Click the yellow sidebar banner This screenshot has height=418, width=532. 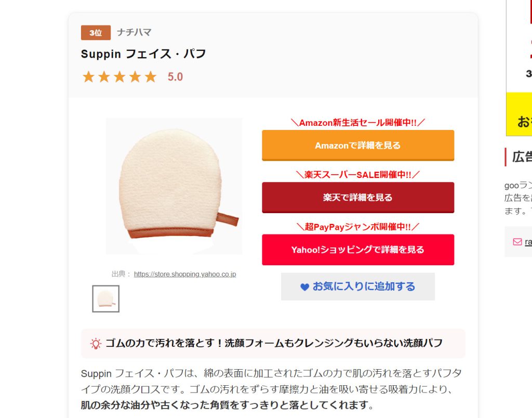pyautogui.click(x=519, y=114)
